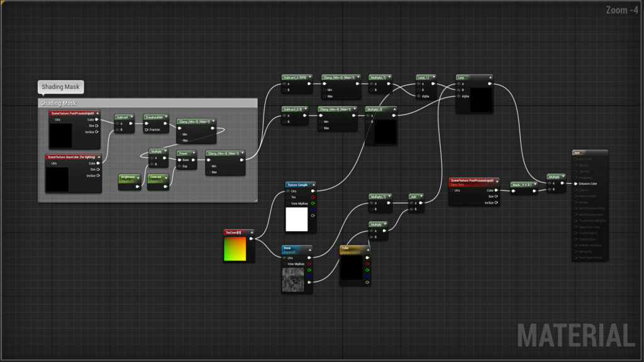Click SceneTexture:BaseColor black preview thumbnail

coord(57,179)
